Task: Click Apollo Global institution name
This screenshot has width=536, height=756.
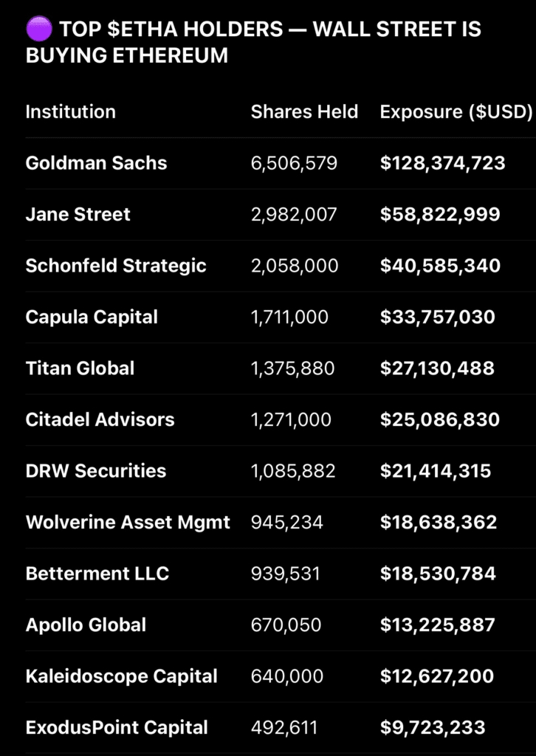Action: 86,625
